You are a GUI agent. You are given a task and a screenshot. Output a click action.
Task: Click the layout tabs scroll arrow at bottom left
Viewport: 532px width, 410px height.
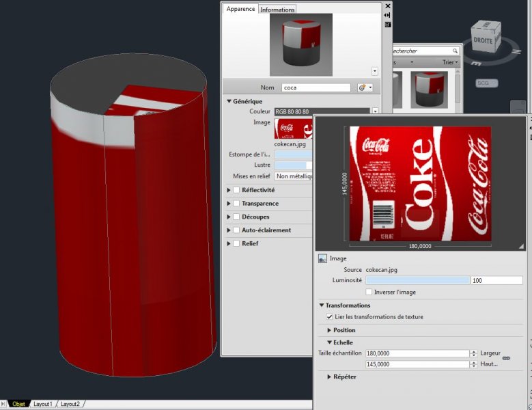click(x=3, y=404)
